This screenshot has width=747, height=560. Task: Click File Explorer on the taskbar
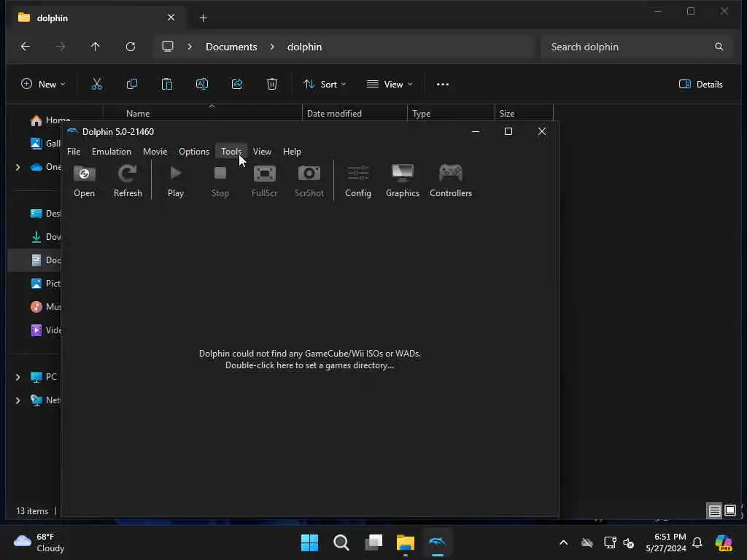(406, 542)
